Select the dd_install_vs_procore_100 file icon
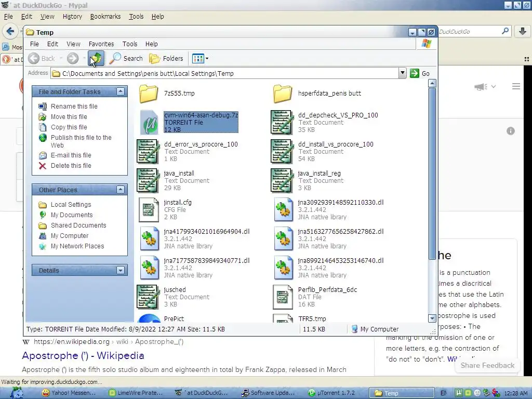The image size is (532, 399). tap(282, 151)
